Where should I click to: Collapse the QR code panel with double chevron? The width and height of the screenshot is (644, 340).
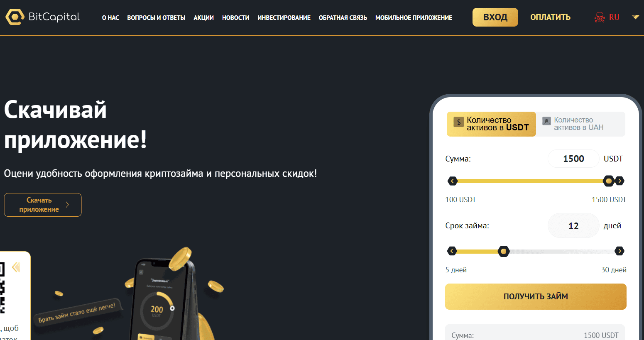pos(16,267)
